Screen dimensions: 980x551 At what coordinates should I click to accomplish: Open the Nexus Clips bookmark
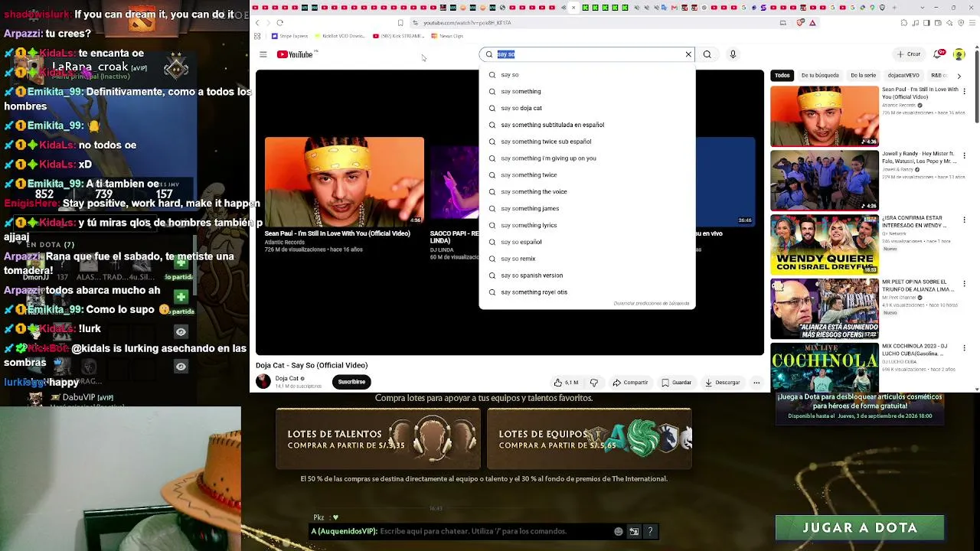coord(447,36)
